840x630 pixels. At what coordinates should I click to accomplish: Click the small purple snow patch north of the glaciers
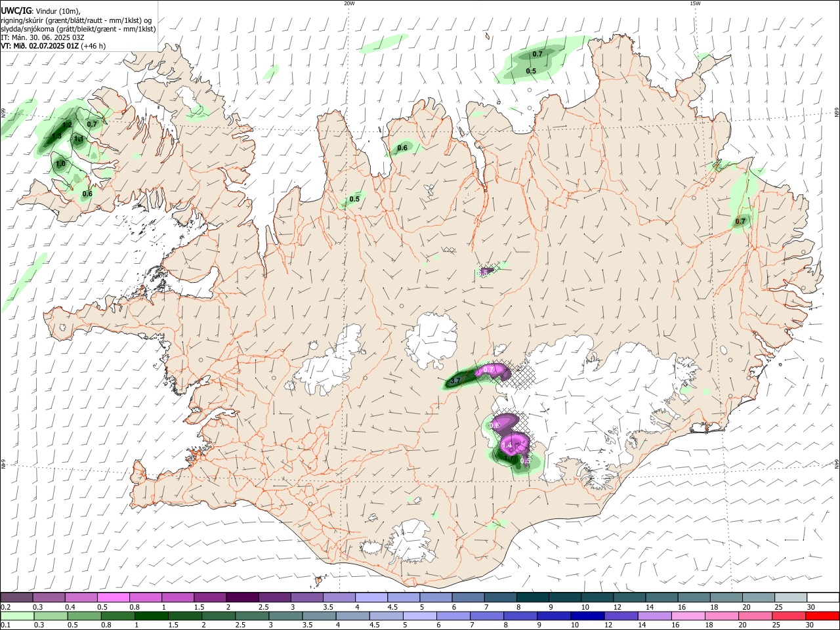coord(486,270)
